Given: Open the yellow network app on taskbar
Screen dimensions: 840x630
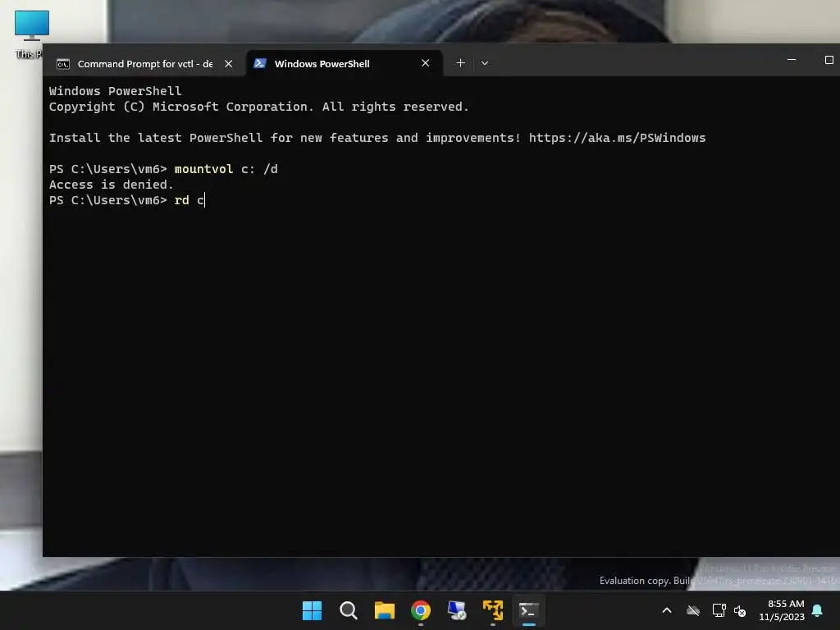Looking at the screenshot, I should pos(493,610).
